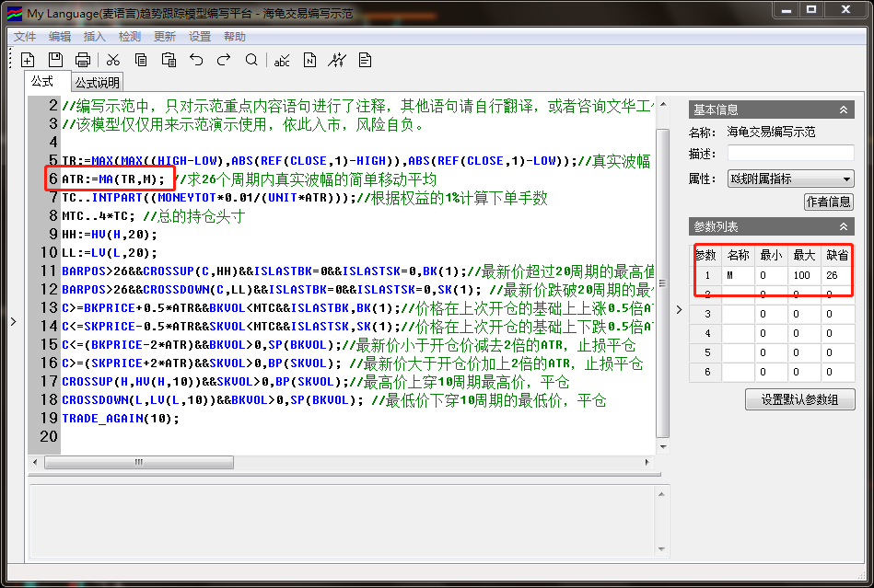Expand the arrow left of parameter table

(680, 310)
